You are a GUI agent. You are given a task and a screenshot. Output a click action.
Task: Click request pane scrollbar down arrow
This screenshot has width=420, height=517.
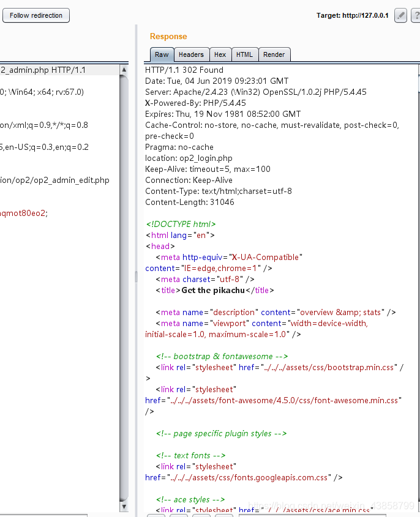(x=124, y=507)
